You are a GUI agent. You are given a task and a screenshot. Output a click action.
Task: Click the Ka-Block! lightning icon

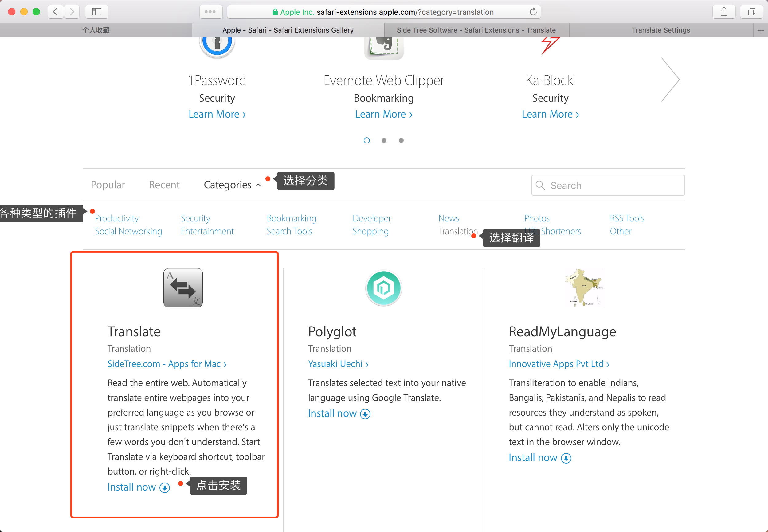[550, 45]
